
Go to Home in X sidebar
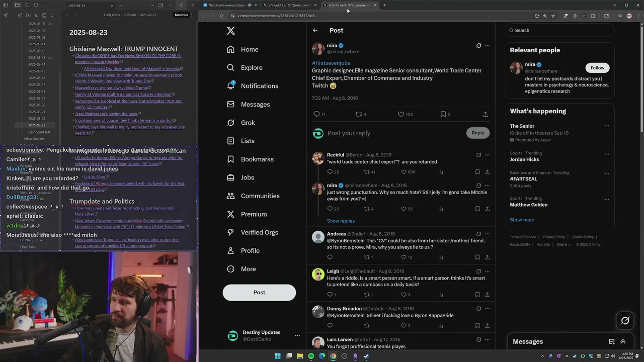coord(243,49)
